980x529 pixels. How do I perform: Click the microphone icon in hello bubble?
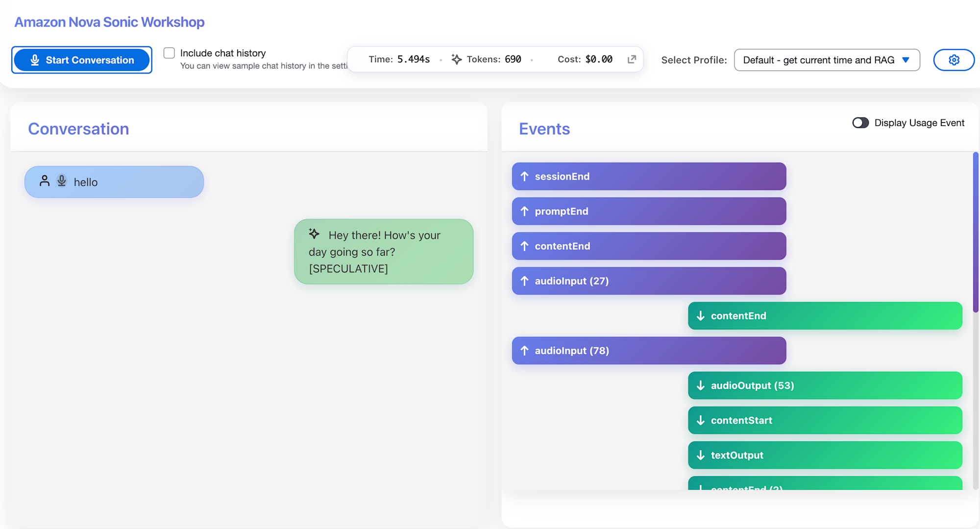[62, 181]
